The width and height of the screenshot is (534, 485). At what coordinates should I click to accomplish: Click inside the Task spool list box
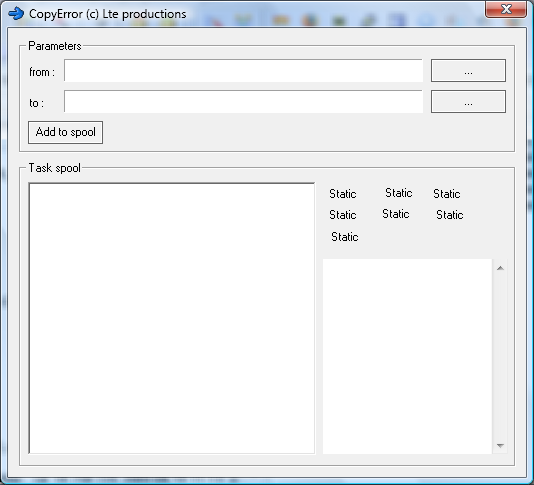click(172, 318)
